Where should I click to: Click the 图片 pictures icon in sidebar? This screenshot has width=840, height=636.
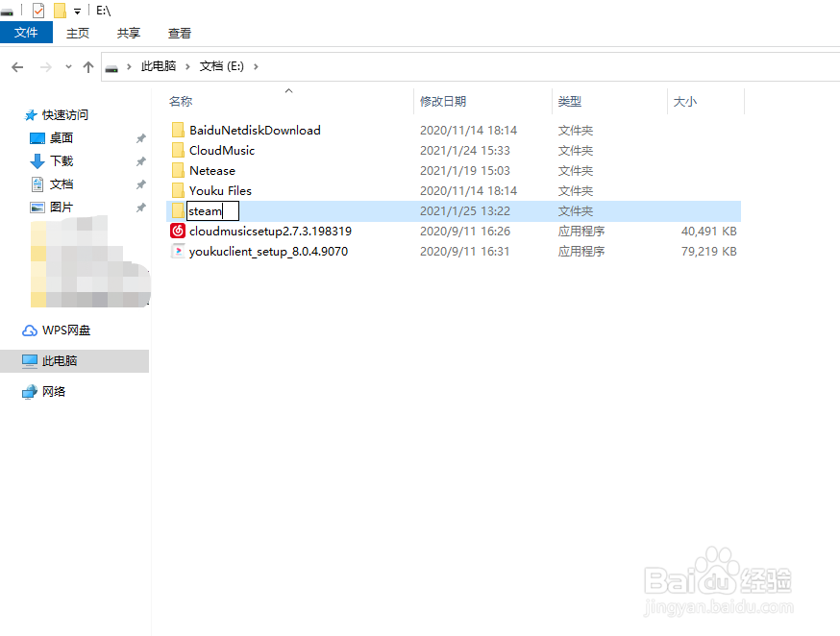coord(37,208)
